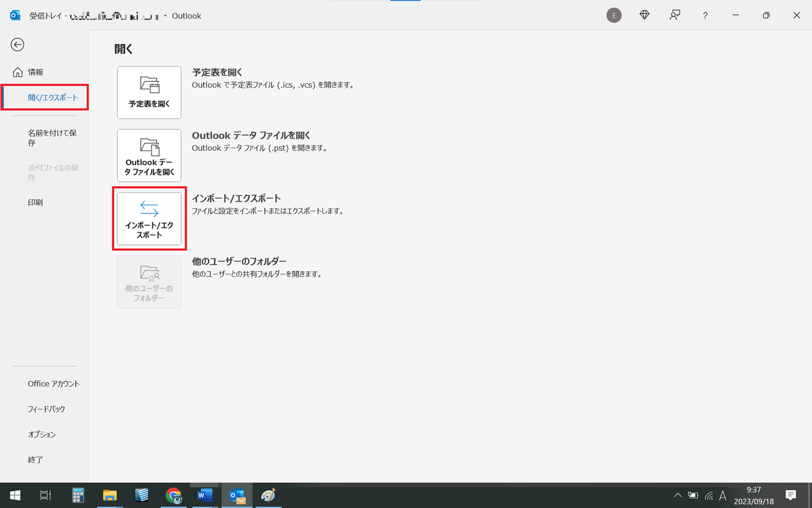Open the 予定表を開く calendar button
This screenshot has width=812, height=508.
click(149, 92)
